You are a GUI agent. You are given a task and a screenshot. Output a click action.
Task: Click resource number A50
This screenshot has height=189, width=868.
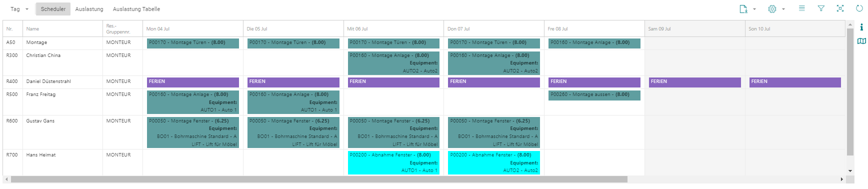tap(11, 42)
